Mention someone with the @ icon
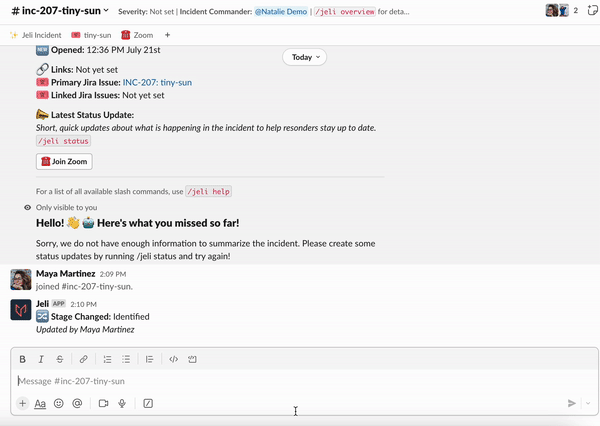The image size is (600, 426). click(x=77, y=403)
